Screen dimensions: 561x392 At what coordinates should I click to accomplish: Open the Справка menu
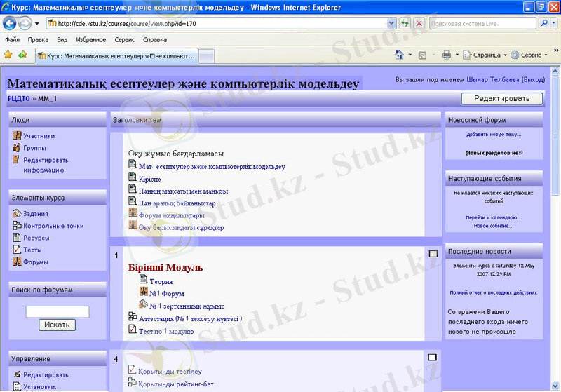(x=155, y=40)
